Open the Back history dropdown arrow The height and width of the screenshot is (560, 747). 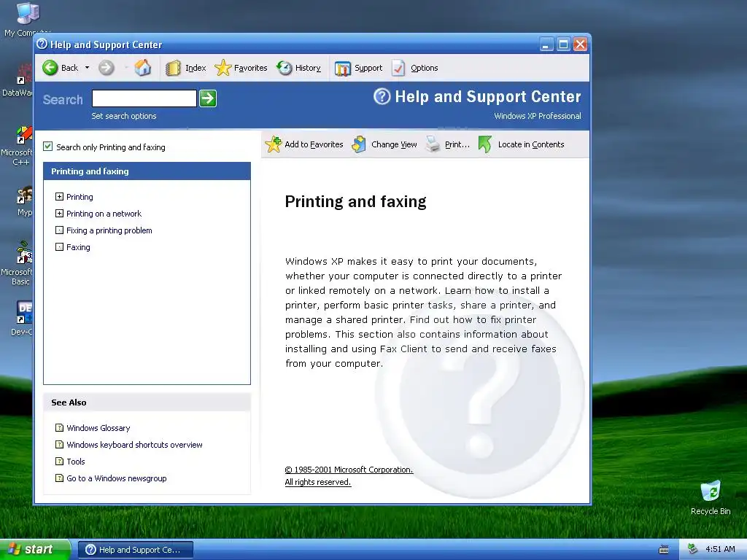[88, 68]
